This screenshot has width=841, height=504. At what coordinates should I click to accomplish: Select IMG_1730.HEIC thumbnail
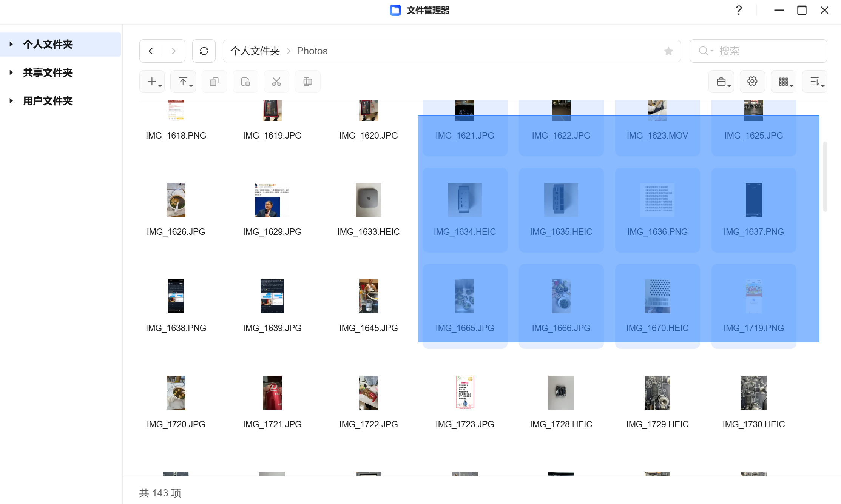(754, 393)
